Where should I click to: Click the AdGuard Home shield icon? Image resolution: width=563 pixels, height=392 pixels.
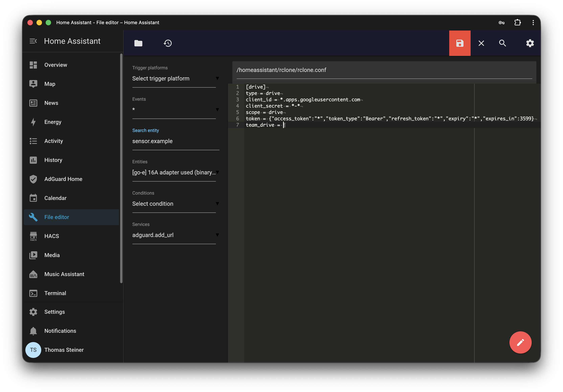(33, 179)
